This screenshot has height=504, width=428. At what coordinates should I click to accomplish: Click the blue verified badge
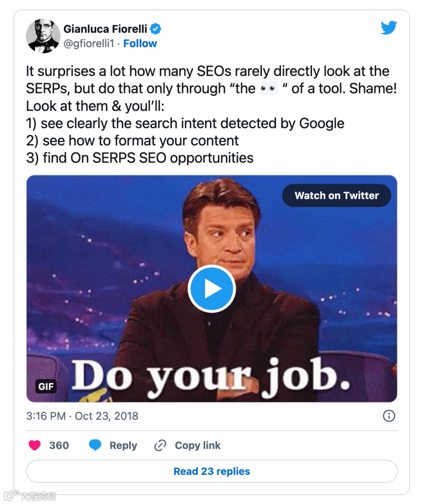(156, 29)
